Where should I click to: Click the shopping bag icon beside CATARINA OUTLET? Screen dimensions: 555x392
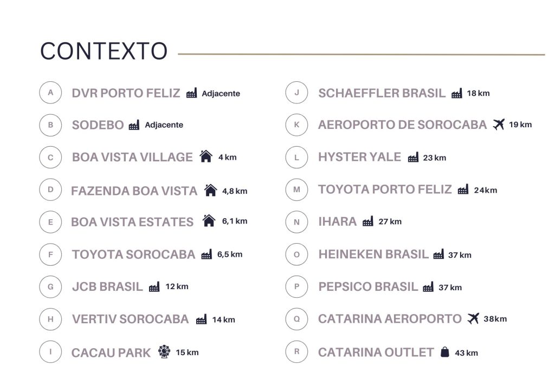445,352
